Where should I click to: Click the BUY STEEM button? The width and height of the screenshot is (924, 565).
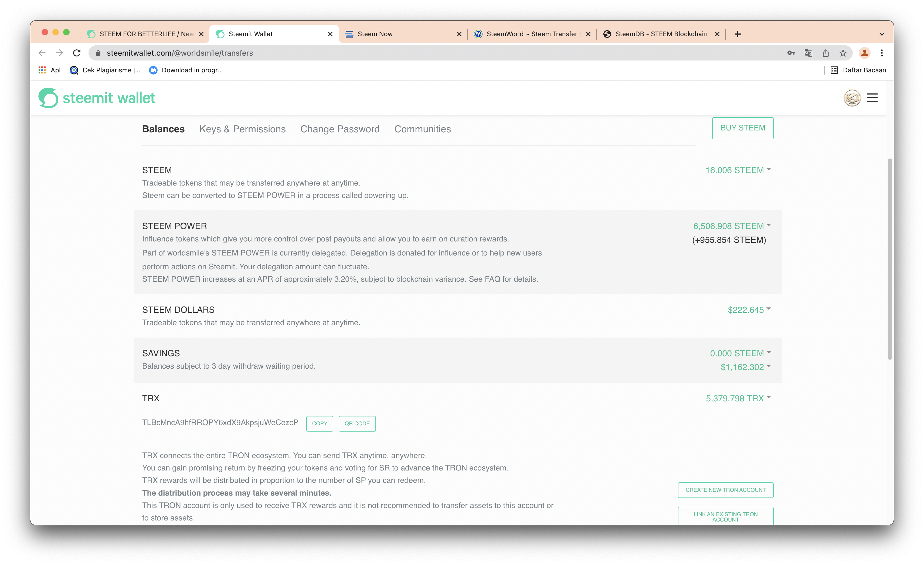742,128
